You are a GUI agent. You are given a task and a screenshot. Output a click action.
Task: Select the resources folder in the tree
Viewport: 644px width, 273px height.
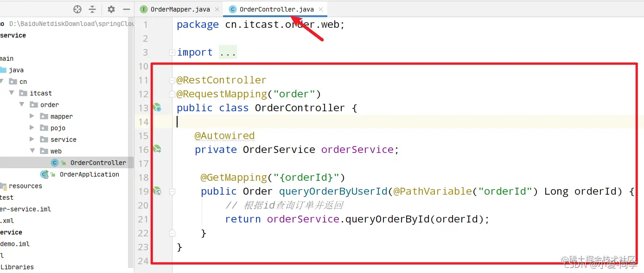(26, 186)
